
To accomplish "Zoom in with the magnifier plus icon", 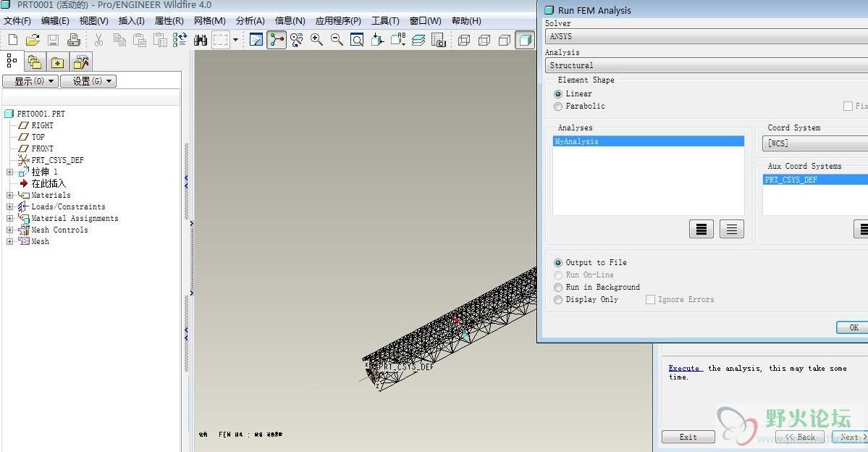I will [x=316, y=40].
